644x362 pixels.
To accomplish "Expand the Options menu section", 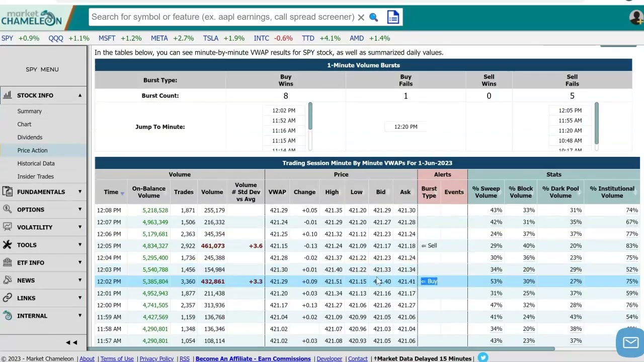I will [x=79, y=209].
